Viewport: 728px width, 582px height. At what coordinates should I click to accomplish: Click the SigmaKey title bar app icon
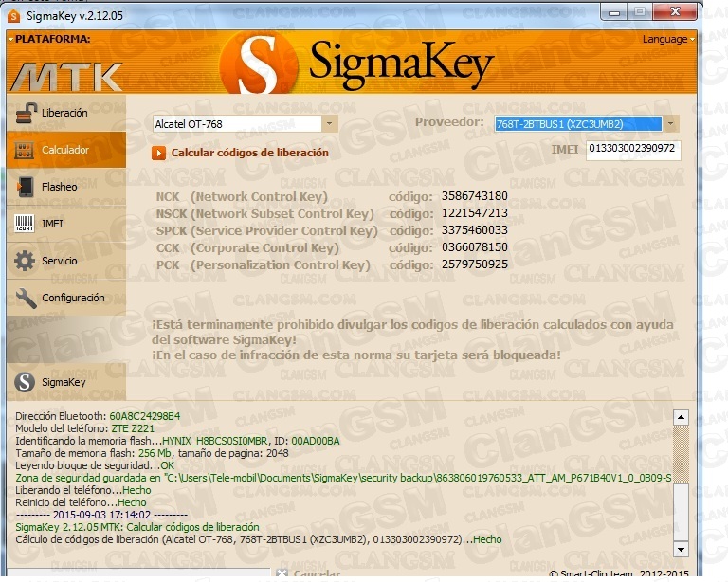coord(14,10)
